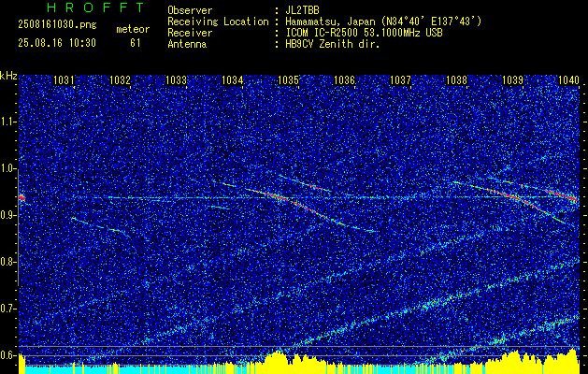Click the kHz axis unit label
The height and width of the screenshot is (374, 588).
8,76
